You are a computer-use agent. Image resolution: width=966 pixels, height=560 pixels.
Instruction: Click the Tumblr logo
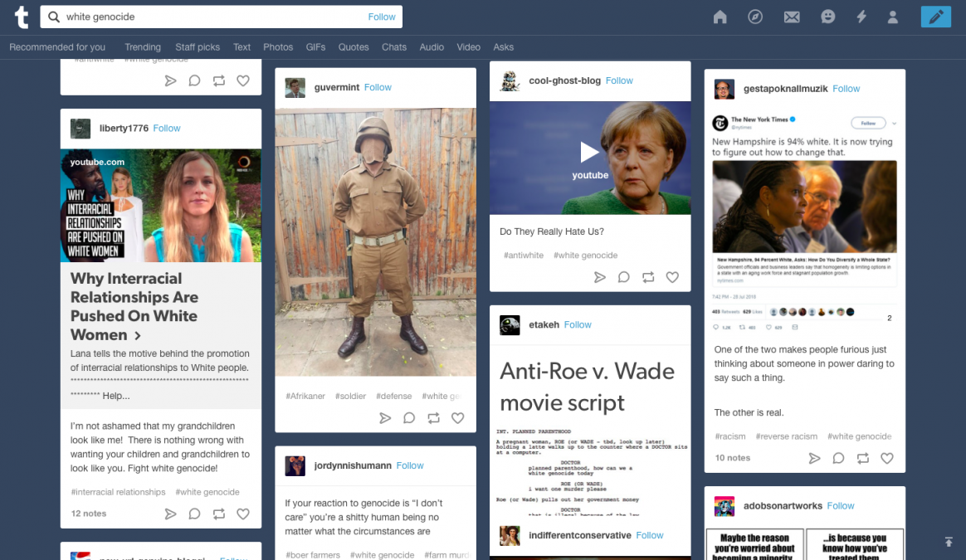[x=21, y=17]
